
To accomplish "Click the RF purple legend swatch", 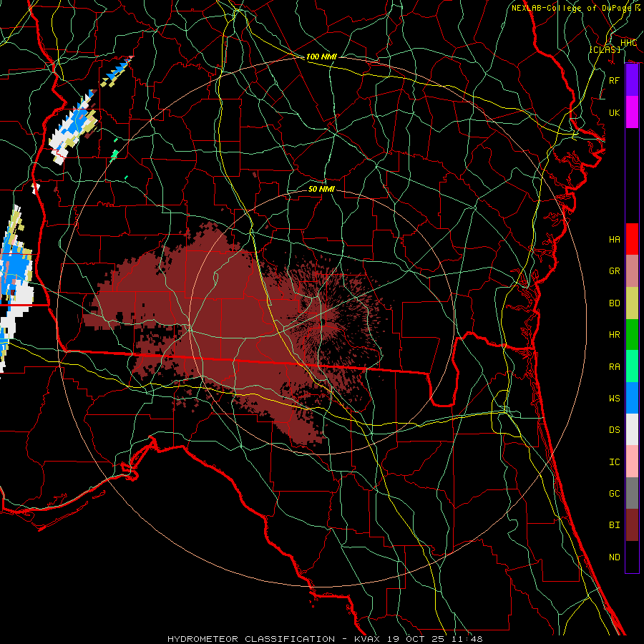I will coord(632,80).
